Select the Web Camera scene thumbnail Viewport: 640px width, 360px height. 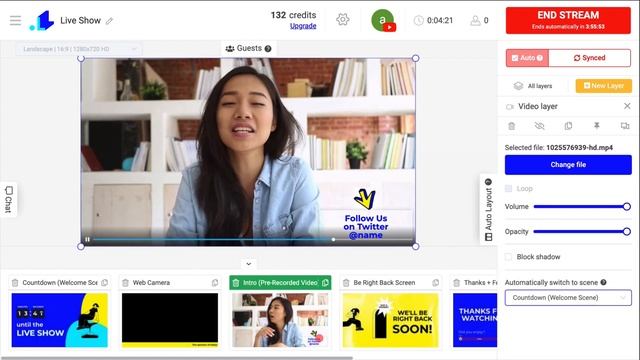(170, 320)
